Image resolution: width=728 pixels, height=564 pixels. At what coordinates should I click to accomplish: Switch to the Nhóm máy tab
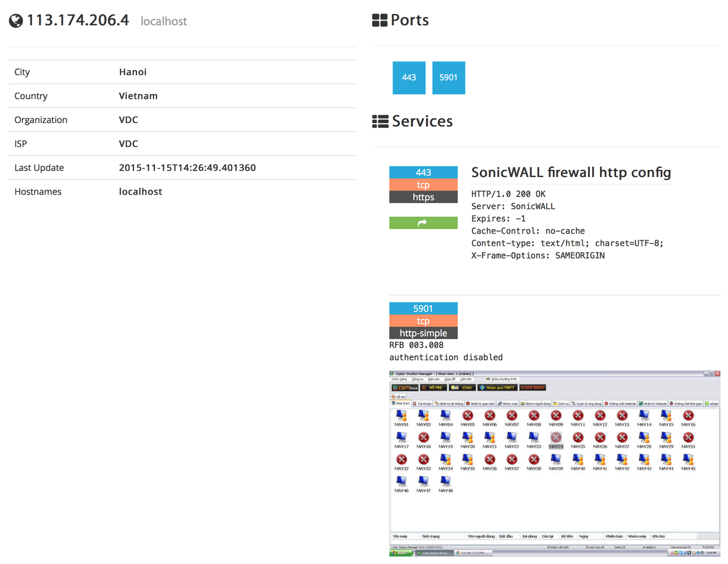tap(508, 403)
